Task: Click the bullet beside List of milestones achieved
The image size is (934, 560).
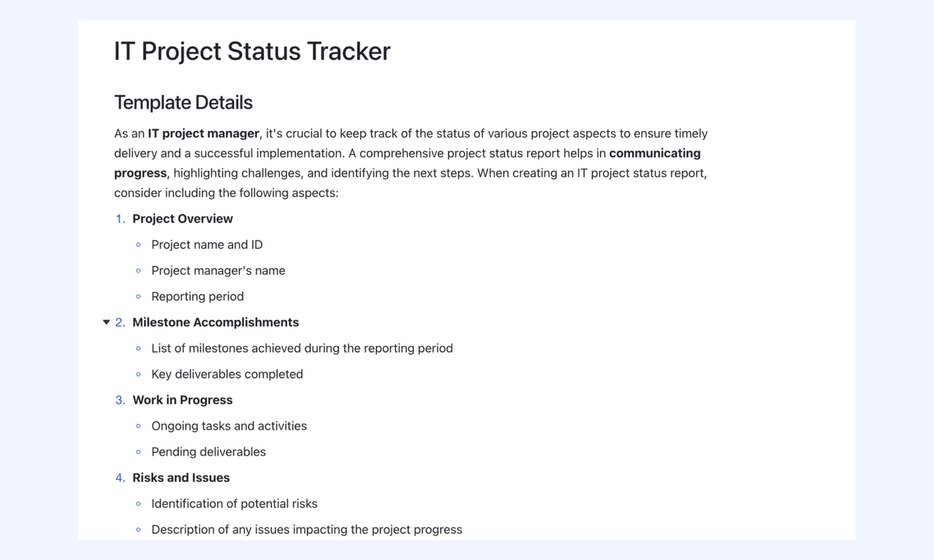Action: (x=138, y=348)
